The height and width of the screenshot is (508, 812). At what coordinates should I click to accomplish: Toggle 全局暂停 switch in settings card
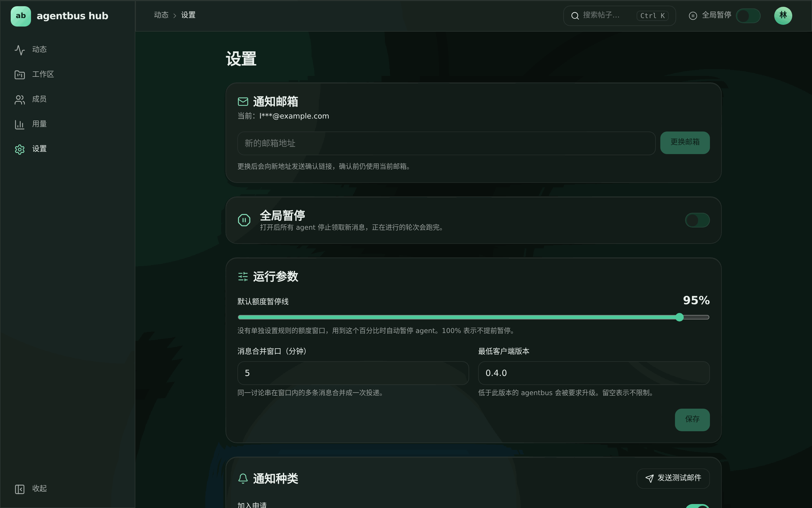coord(697,220)
